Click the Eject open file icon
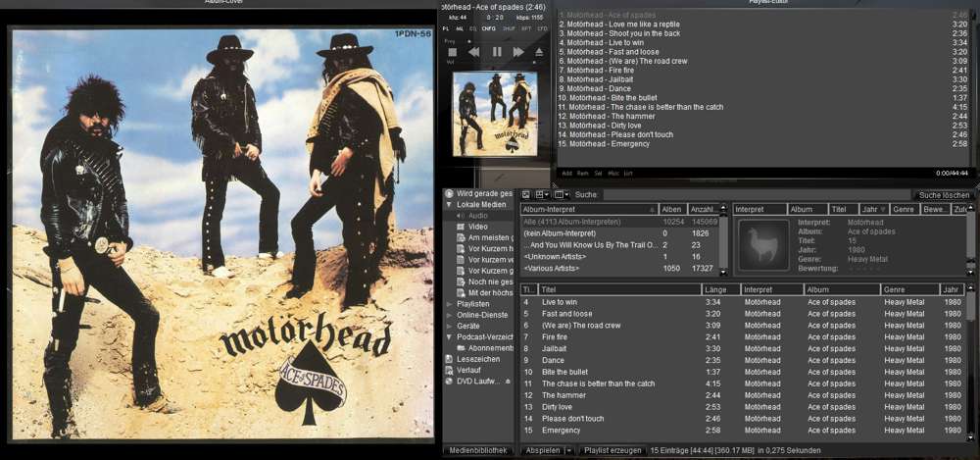 pyautogui.click(x=538, y=52)
